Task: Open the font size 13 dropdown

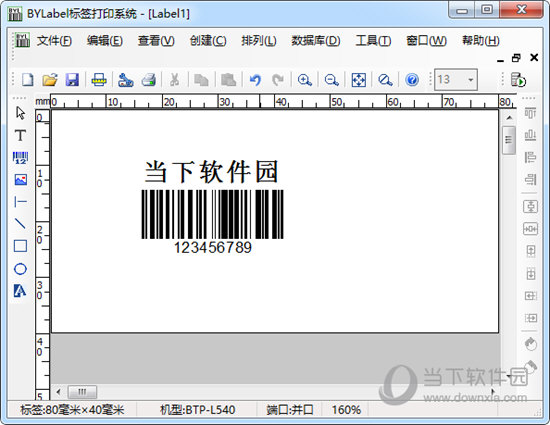Action: tap(470, 80)
